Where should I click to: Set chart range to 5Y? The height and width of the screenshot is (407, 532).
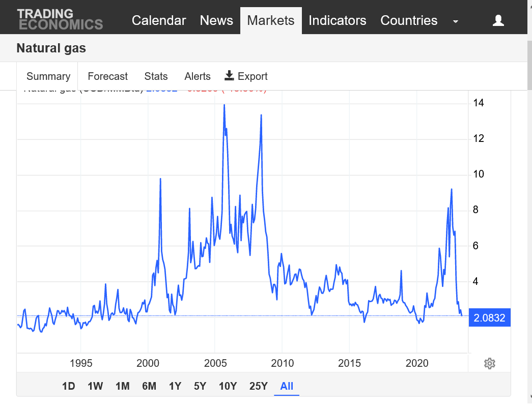(200, 386)
